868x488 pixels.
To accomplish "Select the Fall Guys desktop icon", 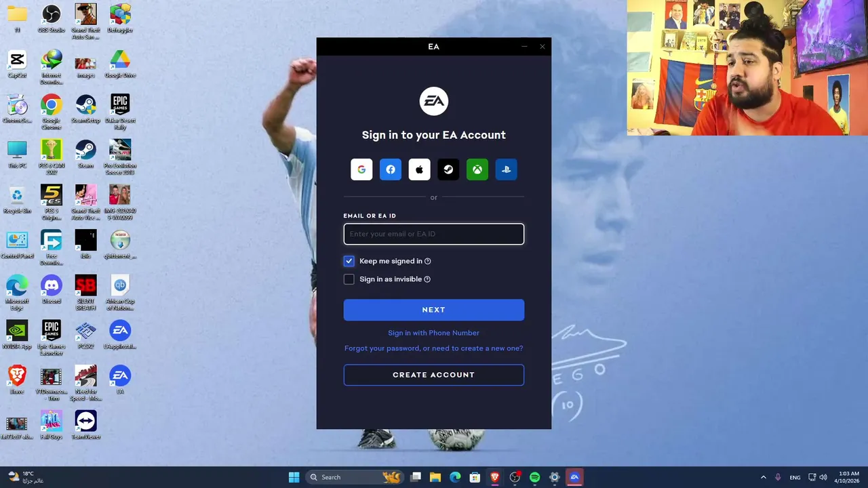I will click(52, 426).
